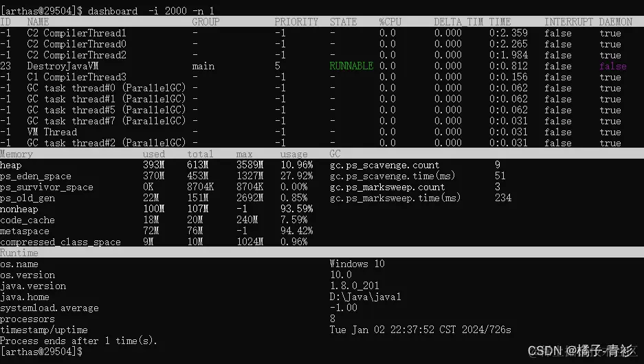Viewport: 644px width, 364px height.
Task: Click the green 'RUNNABLE' state value
Action: click(351, 66)
